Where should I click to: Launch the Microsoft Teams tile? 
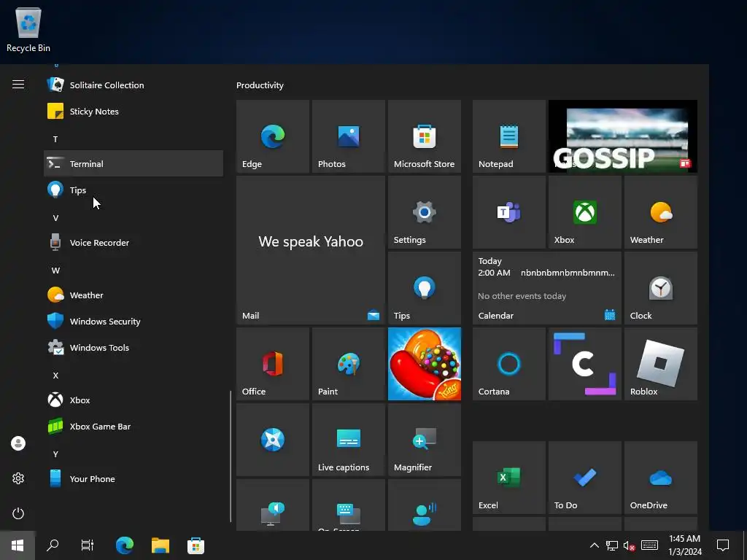coord(508,212)
